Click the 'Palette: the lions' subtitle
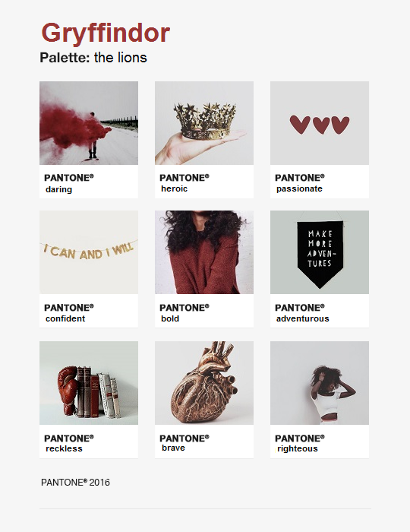 [x=93, y=58]
